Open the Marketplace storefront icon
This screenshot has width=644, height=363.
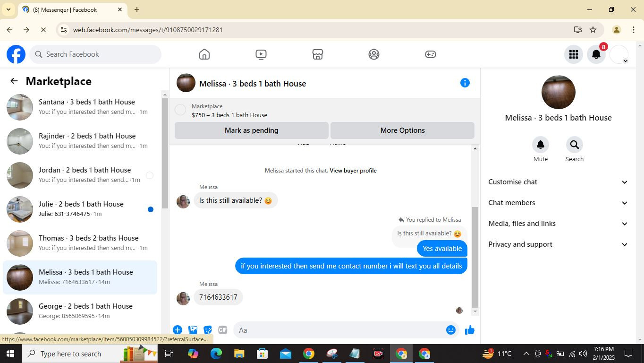(318, 54)
